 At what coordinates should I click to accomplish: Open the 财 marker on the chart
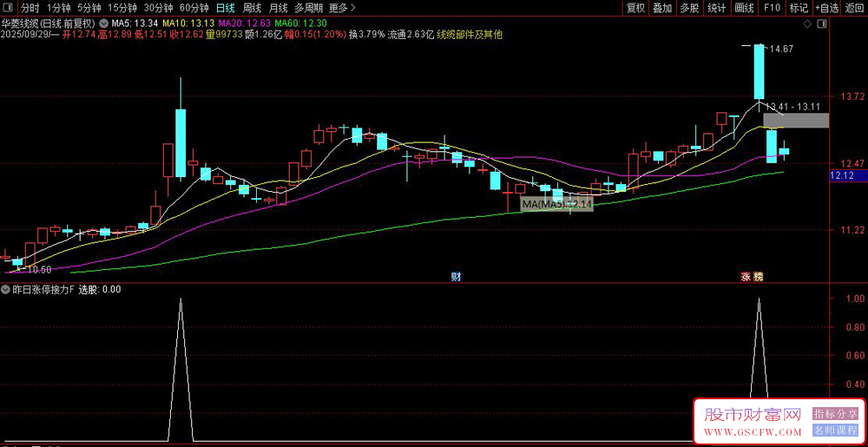tap(457, 277)
